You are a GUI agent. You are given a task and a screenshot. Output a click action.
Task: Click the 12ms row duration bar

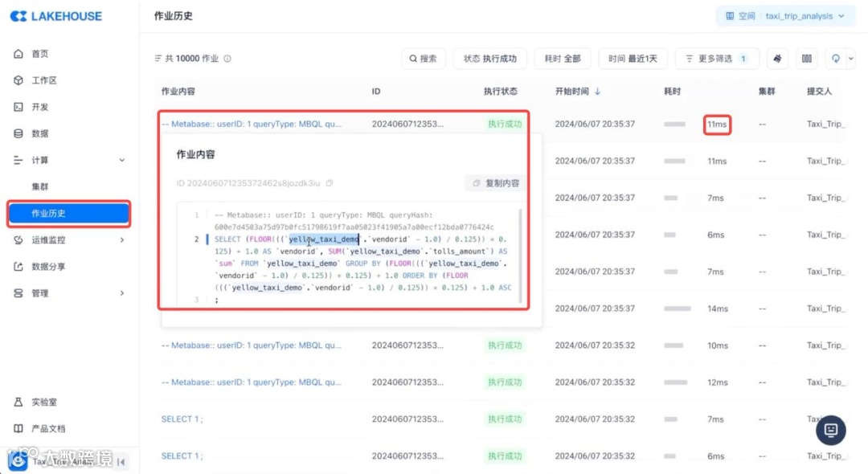click(x=675, y=382)
